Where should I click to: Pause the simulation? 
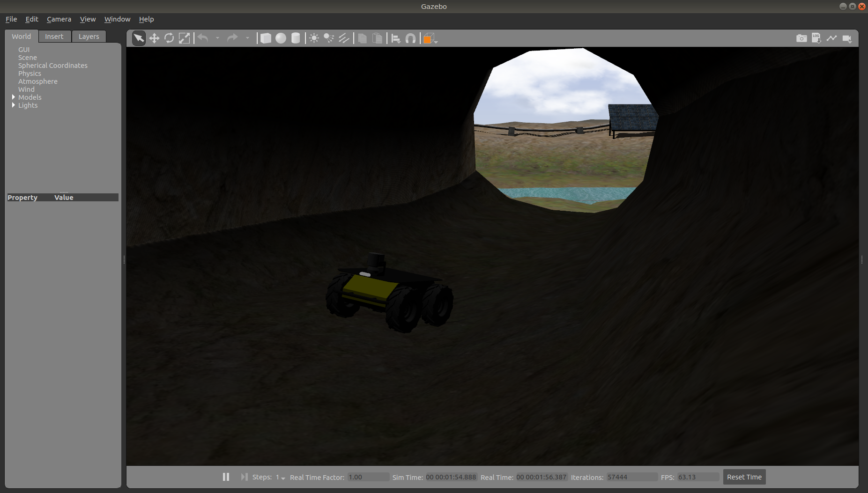(x=226, y=477)
